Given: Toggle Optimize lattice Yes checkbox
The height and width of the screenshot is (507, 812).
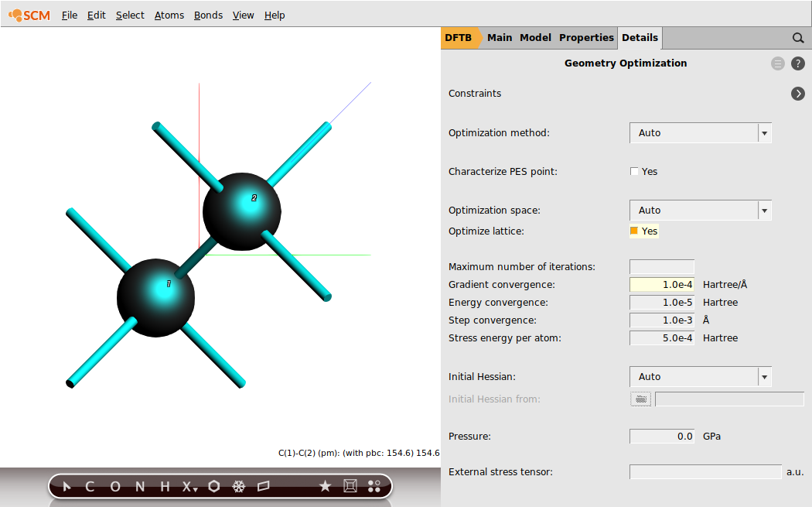Looking at the screenshot, I should click(634, 231).
